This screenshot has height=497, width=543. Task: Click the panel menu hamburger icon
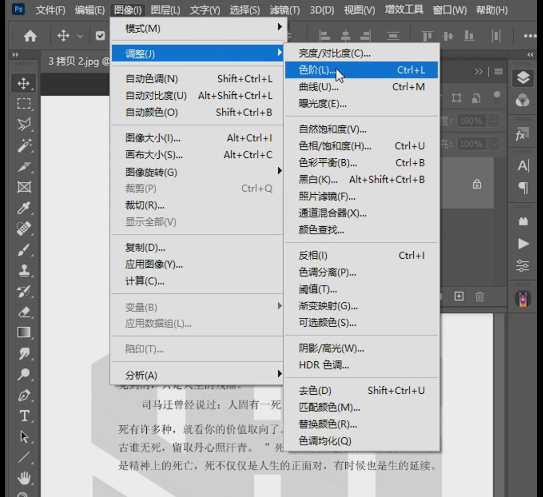[499, 71]
